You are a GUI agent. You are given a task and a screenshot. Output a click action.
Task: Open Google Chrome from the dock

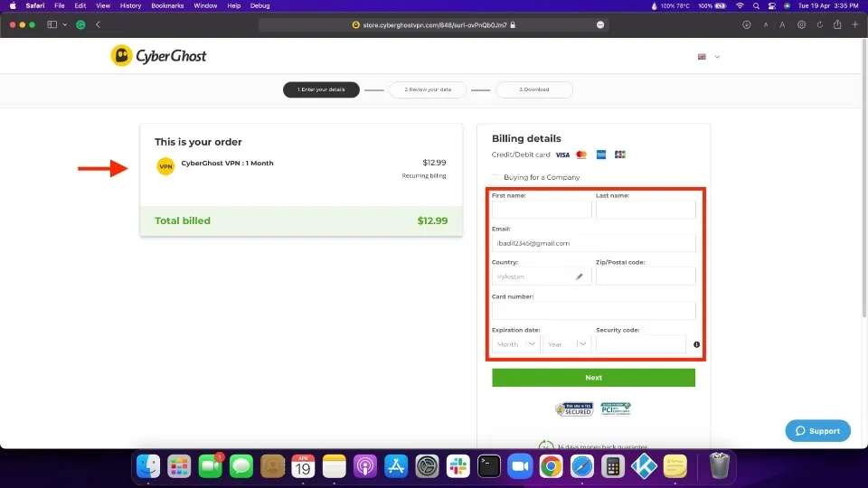click(552, 466)
